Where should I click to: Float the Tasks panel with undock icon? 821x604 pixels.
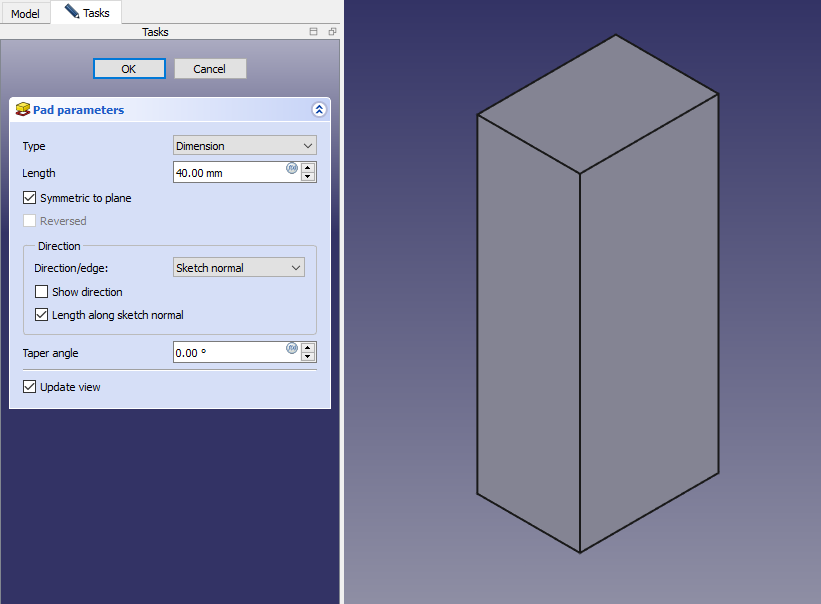click(x=332, y=32)
